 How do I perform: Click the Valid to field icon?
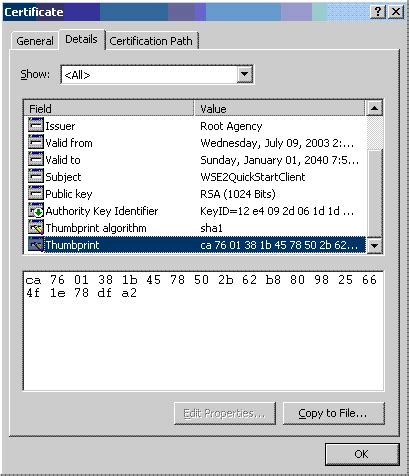[36, 159]
